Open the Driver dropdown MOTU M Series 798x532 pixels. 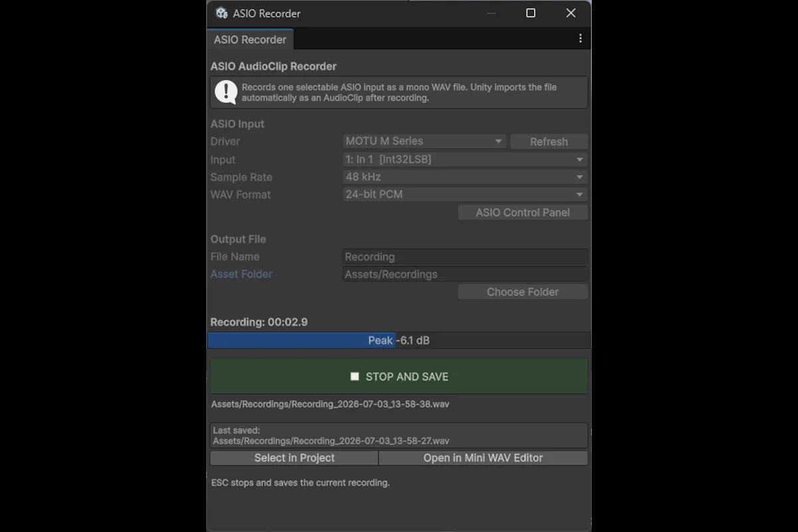424,141
